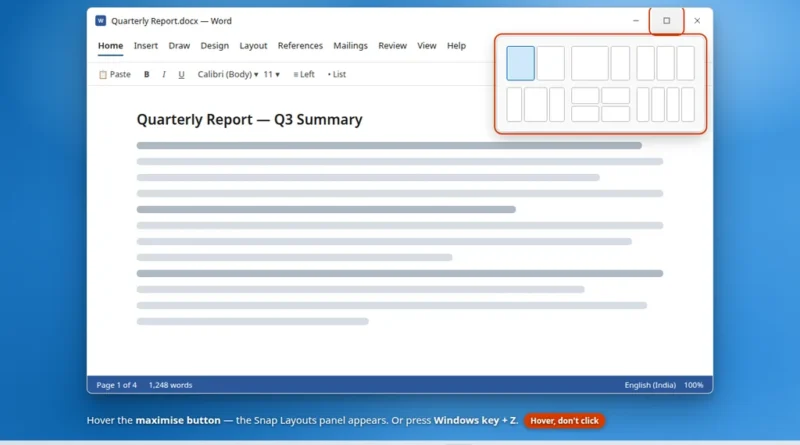Screen dimensions: 800x445
Task: Snap to middle column of three-equal-columns layout
Action: 665,63
